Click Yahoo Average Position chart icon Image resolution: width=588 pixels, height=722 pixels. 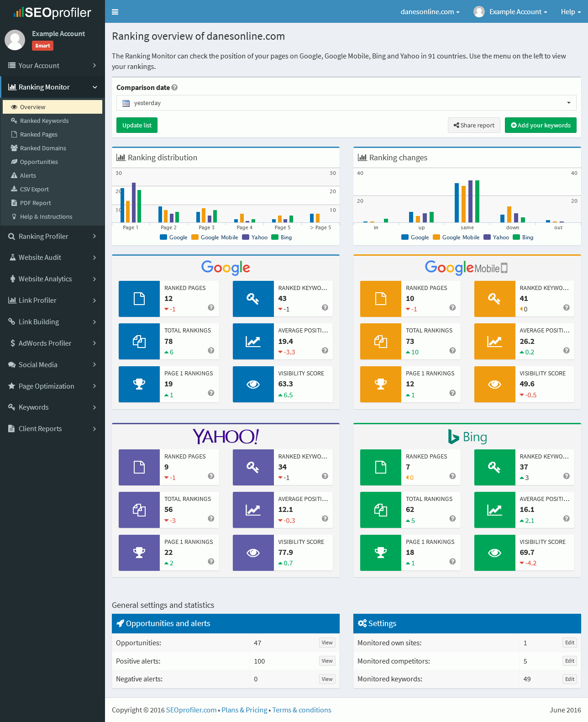[253, 510]
